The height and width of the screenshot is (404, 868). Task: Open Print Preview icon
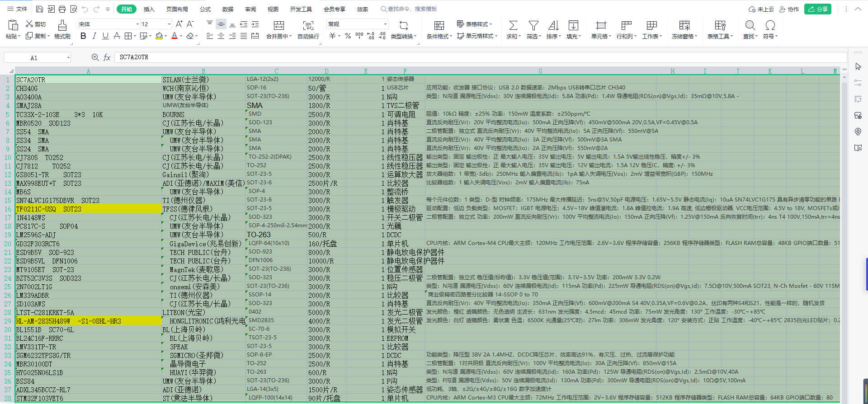[74, 9]
